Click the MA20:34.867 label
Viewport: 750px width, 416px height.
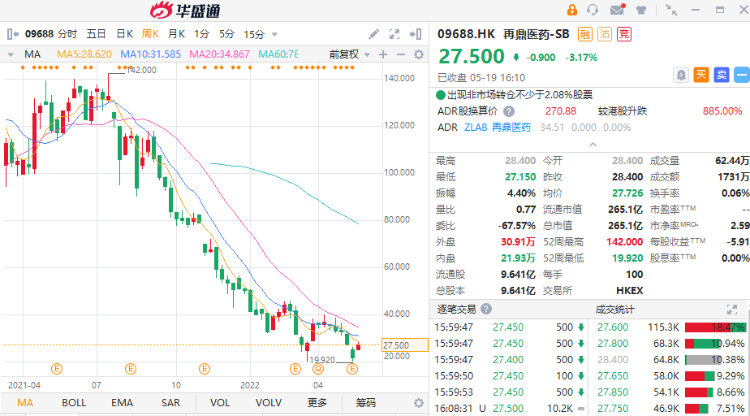click(220, 55)
